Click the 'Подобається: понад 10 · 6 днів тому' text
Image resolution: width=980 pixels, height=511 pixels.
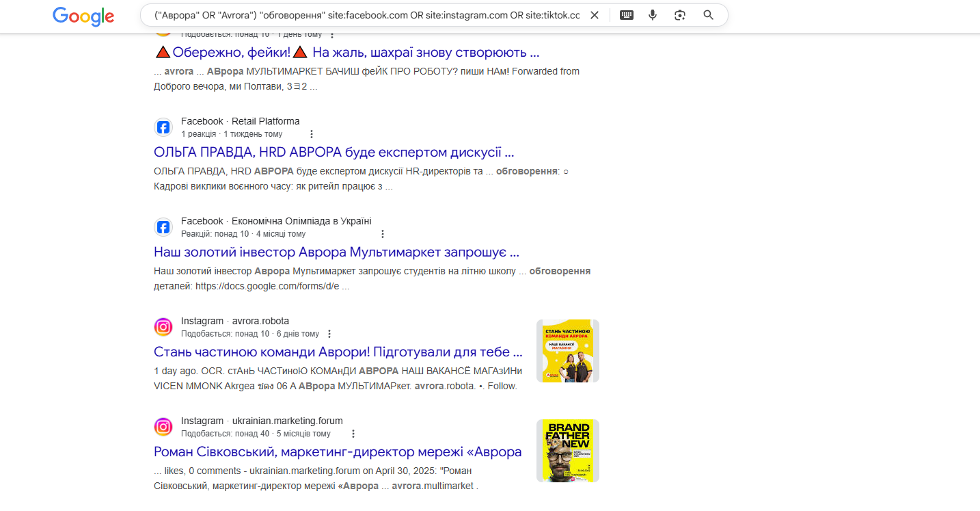tap(250, 334)
